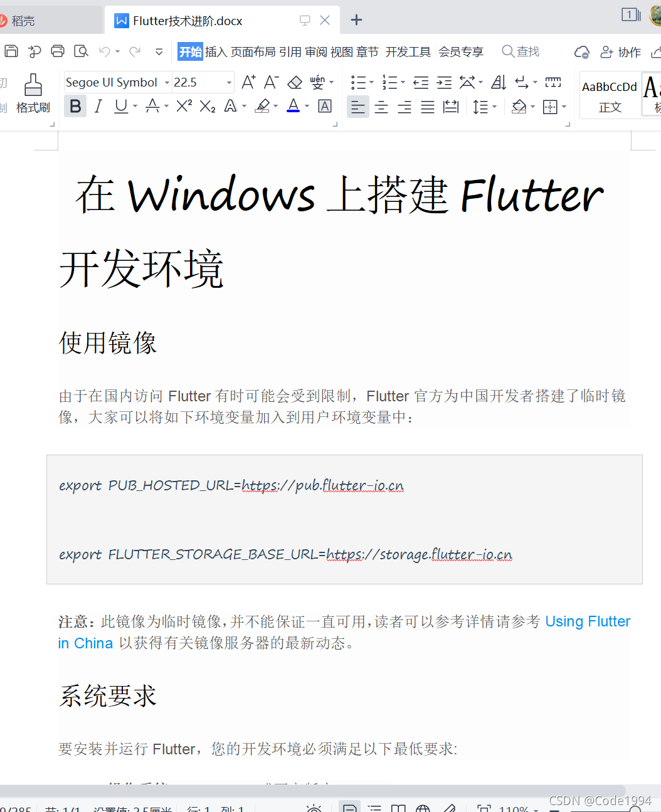Image resolution: width=661 pixels, height=812 pixels.
Task: Click the Superscript X² icon
Action: click(184, 106)
